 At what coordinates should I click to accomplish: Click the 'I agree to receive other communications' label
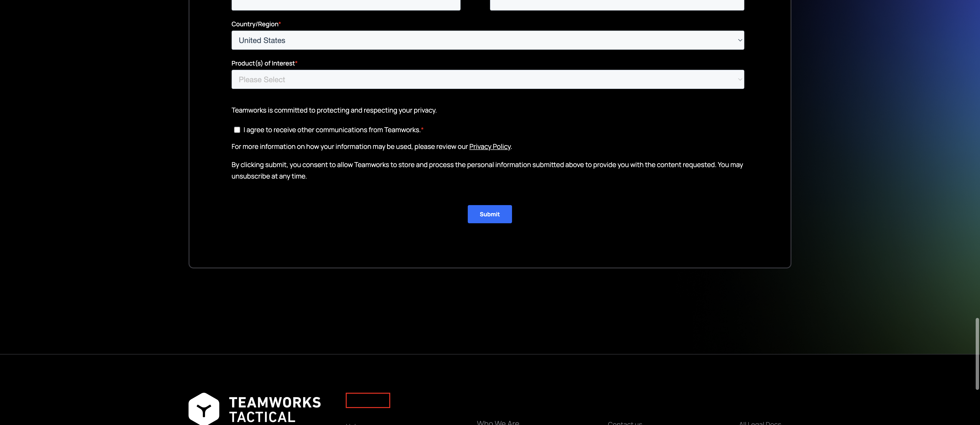coord(332,130)
